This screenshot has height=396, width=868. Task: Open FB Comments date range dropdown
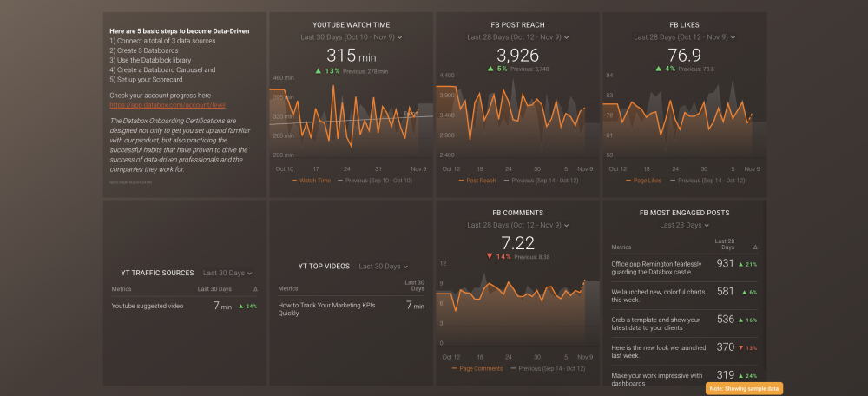[517, 225]
